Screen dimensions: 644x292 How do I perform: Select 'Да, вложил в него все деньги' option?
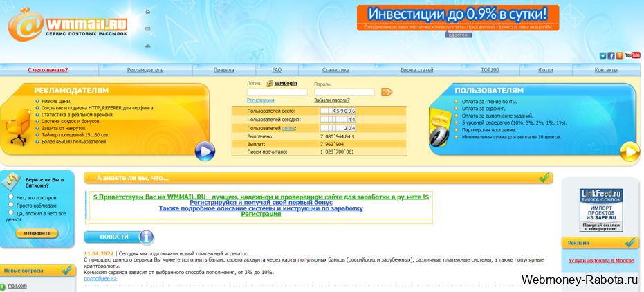click(11, 212)
